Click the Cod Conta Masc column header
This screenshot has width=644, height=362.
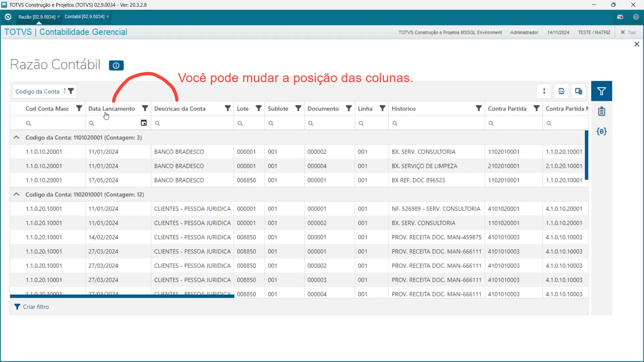pyautogui.click(x=47, y=109)
